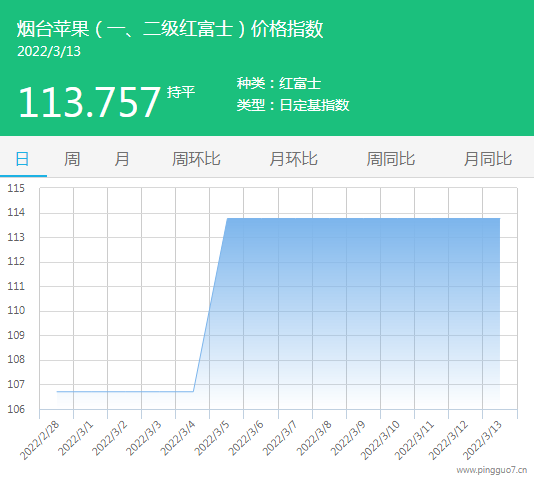Image resolution: width=534 pixels, height=481 pixels.
Task: Click the 113.757 index value
Action: click(89, 102)
